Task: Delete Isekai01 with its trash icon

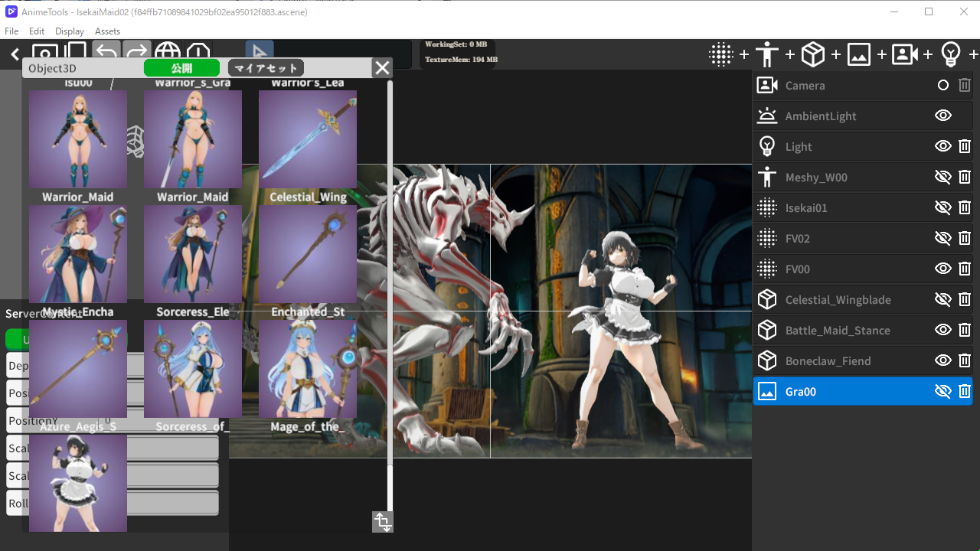Action: pyautogui.click(x=965, y=207)
